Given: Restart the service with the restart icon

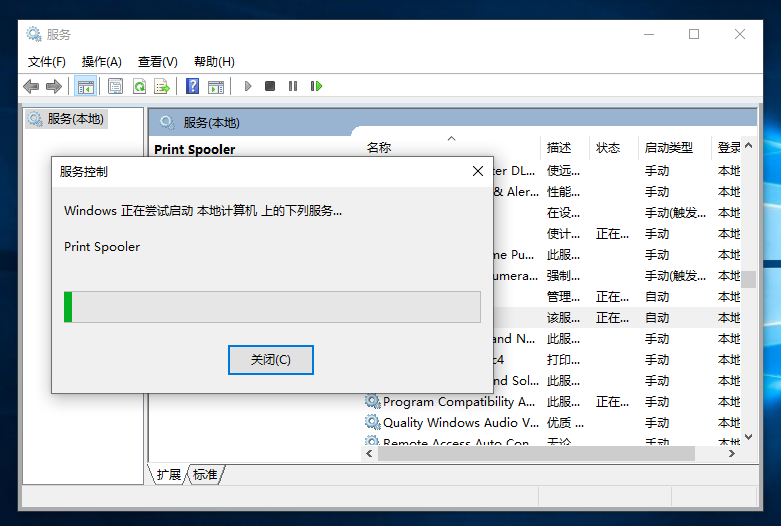Looking at the screenshot, I should [316, 87].
